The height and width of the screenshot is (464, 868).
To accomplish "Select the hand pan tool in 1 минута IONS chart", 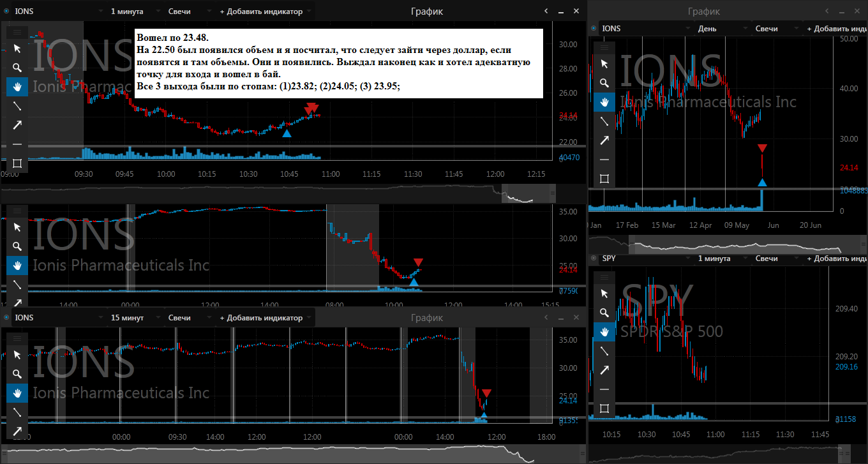I will click(17, 87).
